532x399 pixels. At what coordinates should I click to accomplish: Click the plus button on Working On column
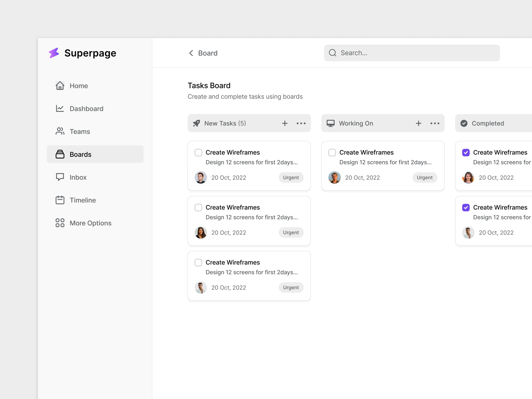point(419,123)
